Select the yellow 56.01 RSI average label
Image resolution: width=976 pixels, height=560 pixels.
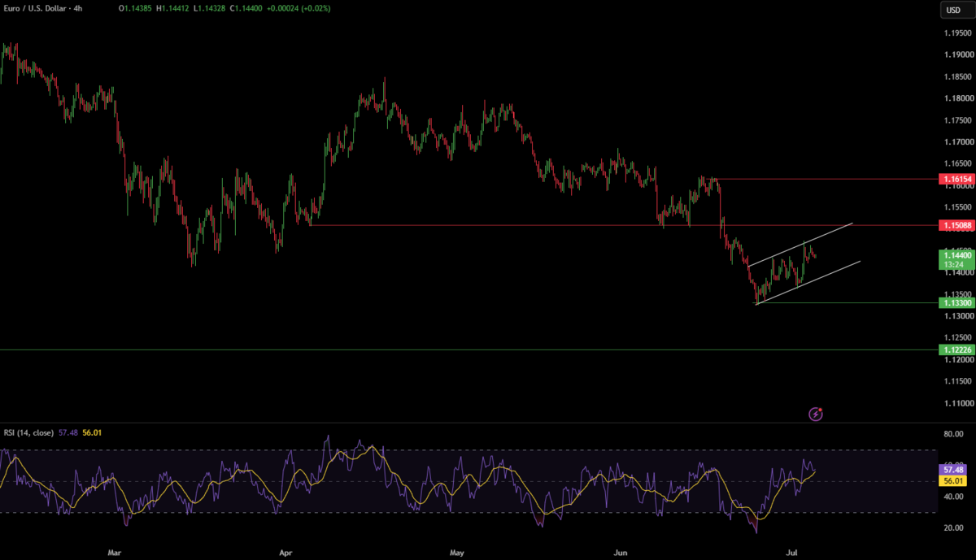click(951, 481)
